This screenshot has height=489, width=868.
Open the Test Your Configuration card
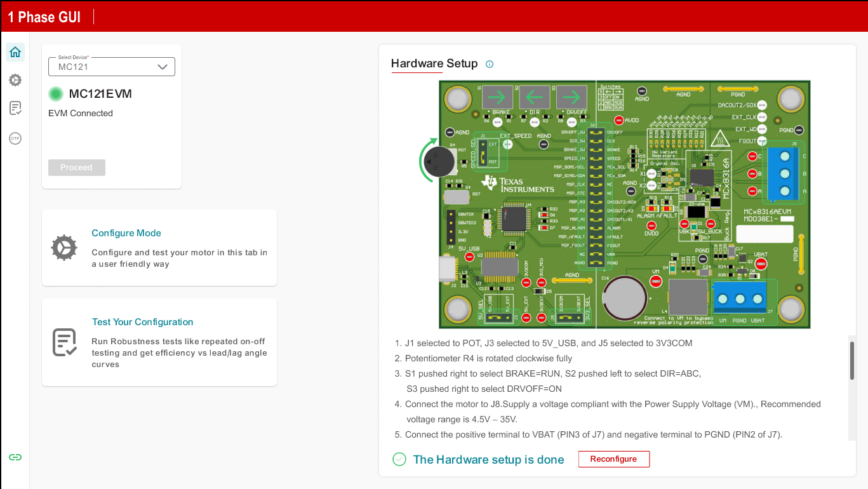click(159, 342)
